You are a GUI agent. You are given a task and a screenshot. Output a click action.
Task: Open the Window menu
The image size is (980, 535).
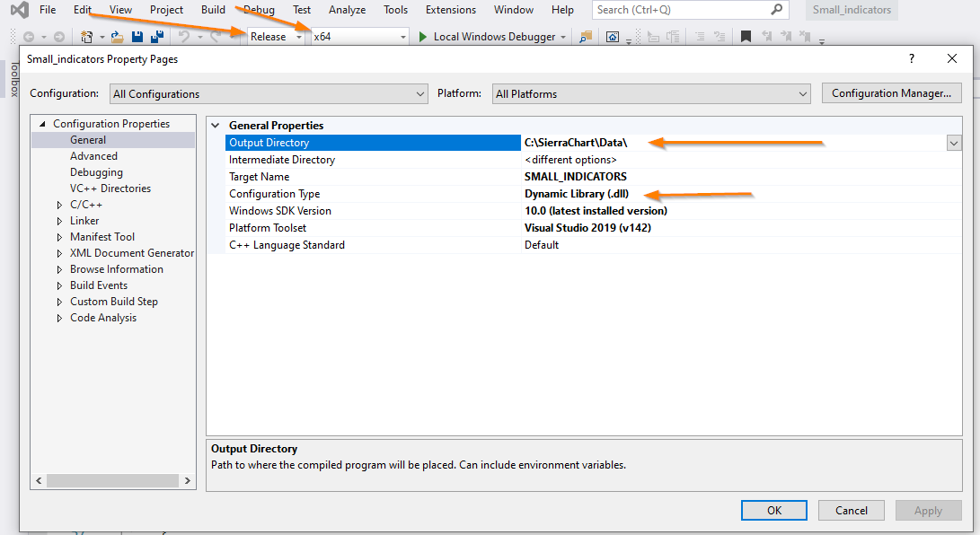(514, 9)
